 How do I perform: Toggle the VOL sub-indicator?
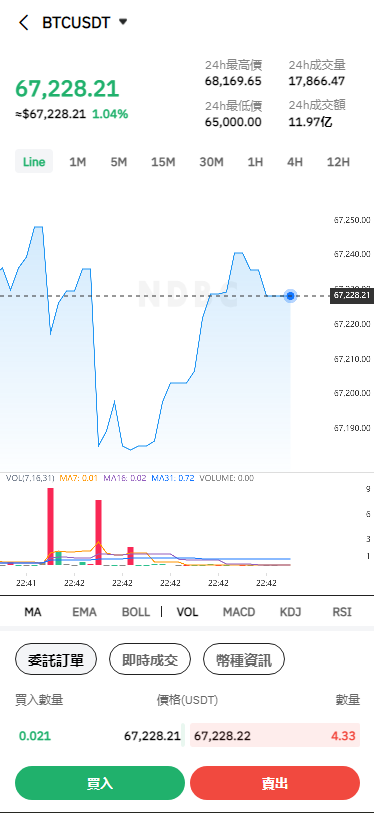click(187, 612)
